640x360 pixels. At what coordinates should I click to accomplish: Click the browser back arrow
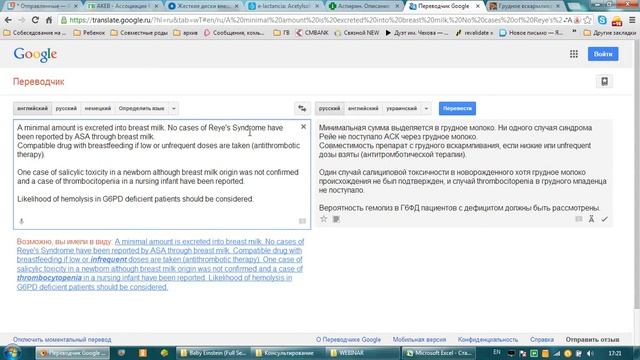8,20
